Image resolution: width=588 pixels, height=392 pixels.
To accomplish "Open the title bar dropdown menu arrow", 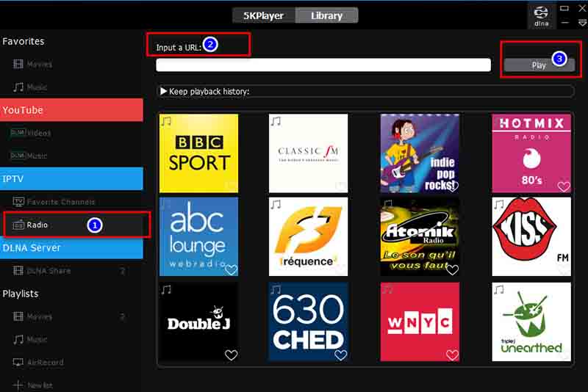I will point(582,23).
